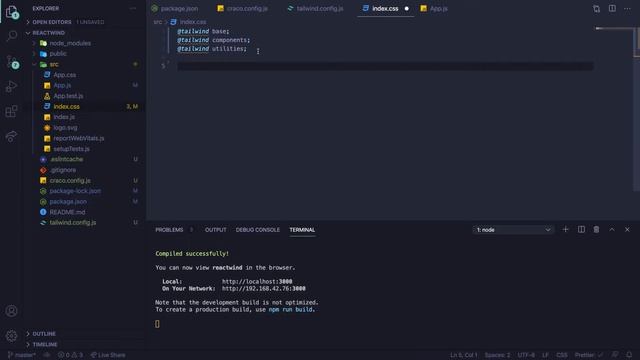Click Live Share in the status bar
Screen dimensions: 640x360
pos(108,355)
